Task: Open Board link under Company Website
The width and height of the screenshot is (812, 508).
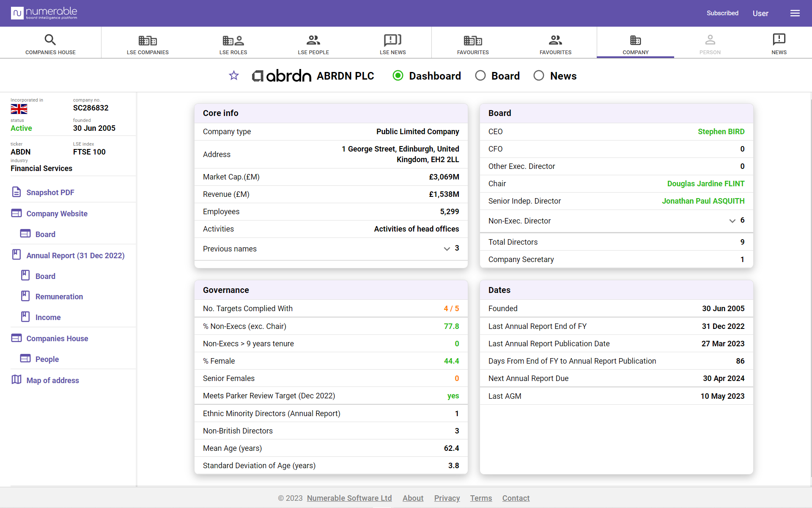Action: (x=45, y=235)
